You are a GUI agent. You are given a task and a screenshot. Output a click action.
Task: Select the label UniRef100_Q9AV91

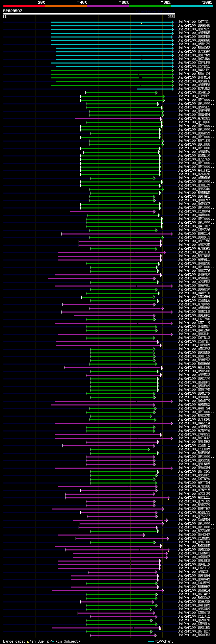(194, 286)
